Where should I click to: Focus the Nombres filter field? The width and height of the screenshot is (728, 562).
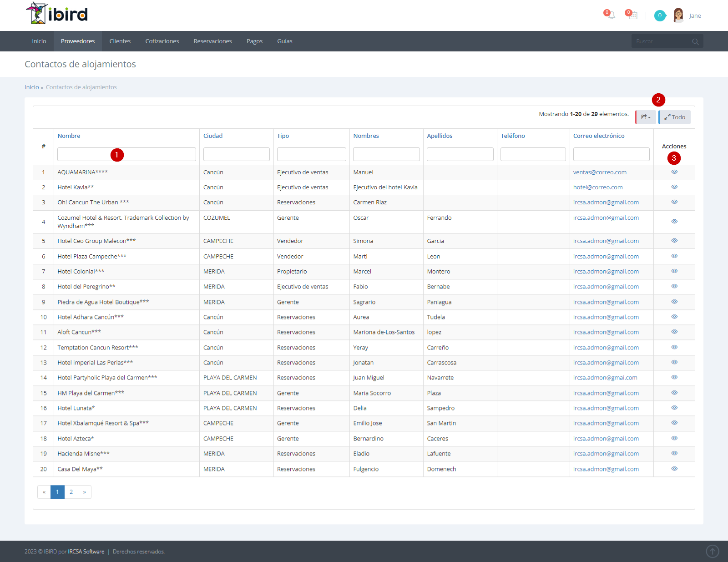(x=386, y=154)
